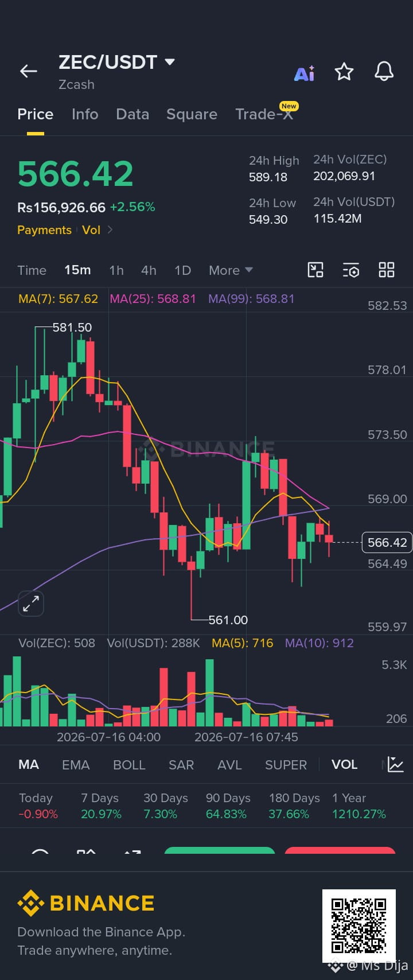
Task: Toggle the MA indicator
Action: (29, 765)
